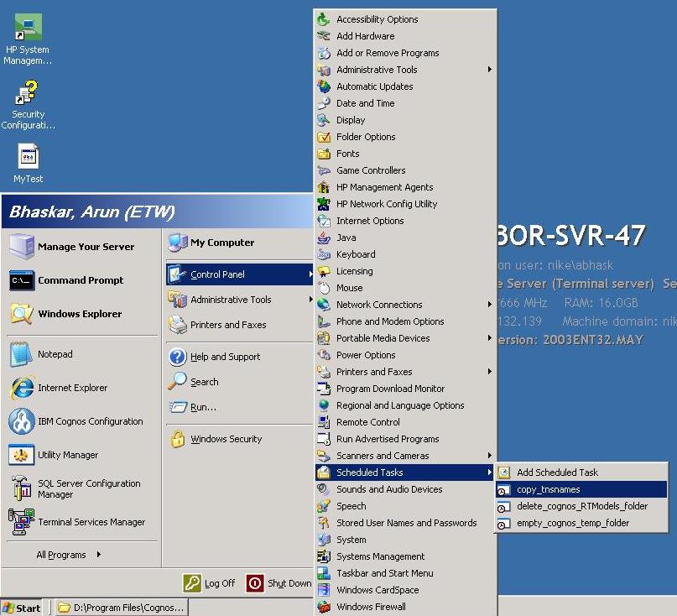677x616 pixels.
Task: Click Shut Down button label
Action: (289, 583)
